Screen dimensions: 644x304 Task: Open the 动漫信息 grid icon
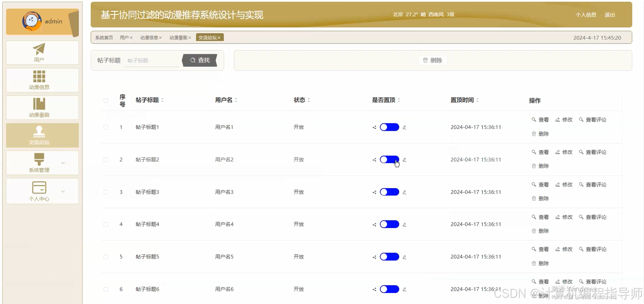pyautogui.click(x=39, y=76)
